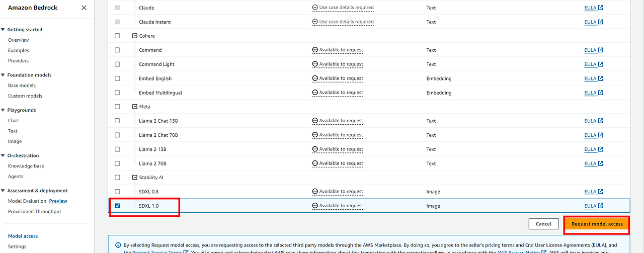This screenshot has width=644, height=253.
Task: Open EULA link for SDXL 0.8
Action: click(x=594, y=192)
